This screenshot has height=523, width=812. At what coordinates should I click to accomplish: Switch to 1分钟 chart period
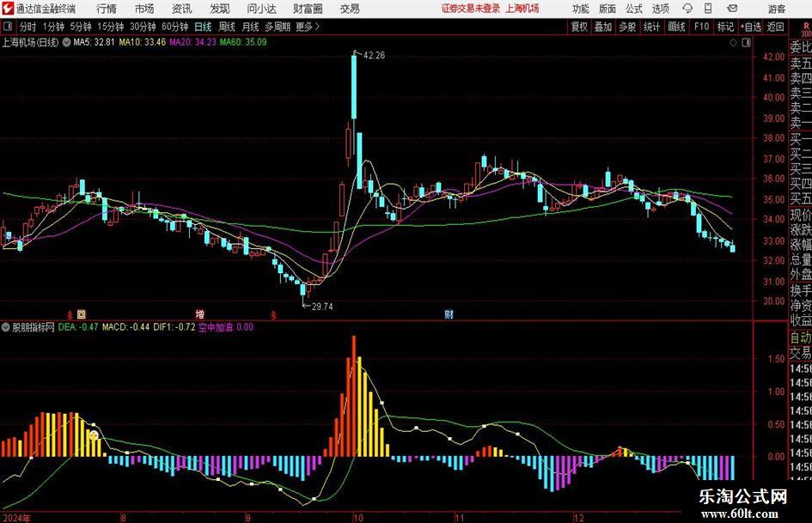pyautogui.click(x=53, y=27)
